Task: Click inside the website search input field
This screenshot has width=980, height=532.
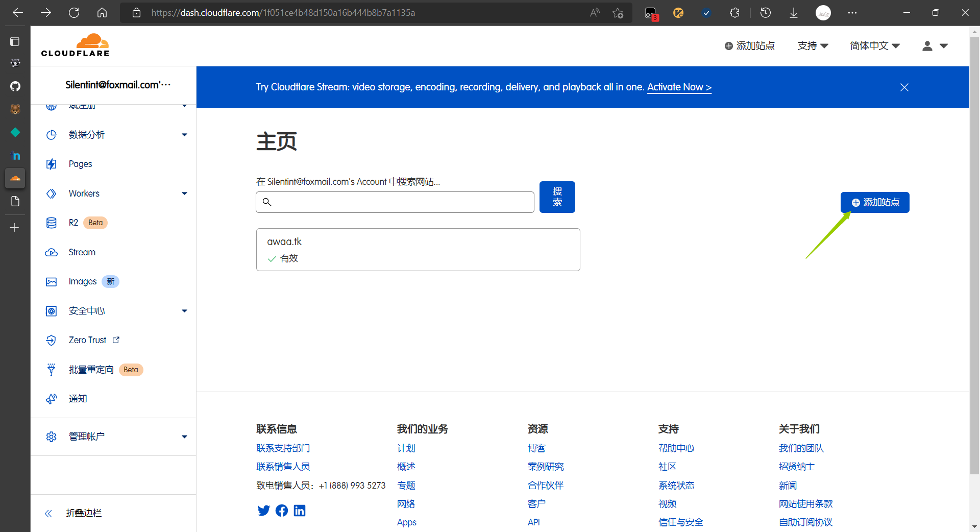Action: click(x=394, y=202)
